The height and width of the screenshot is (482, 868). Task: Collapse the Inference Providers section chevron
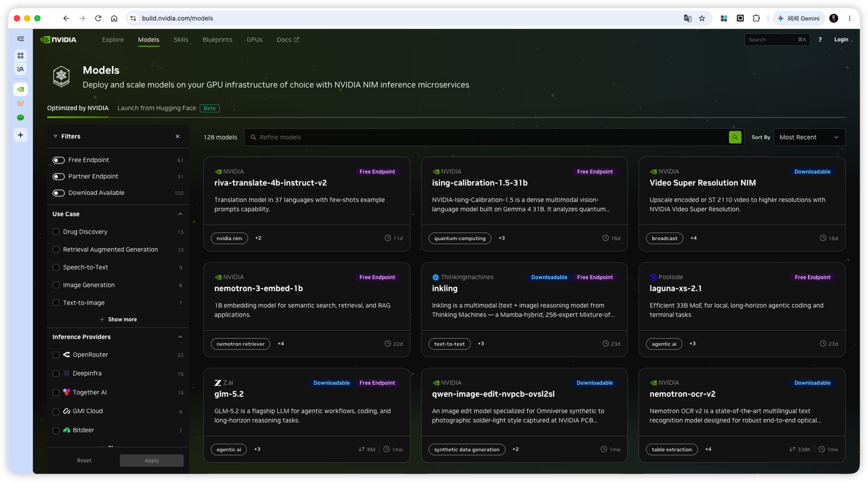coord(180,337)
